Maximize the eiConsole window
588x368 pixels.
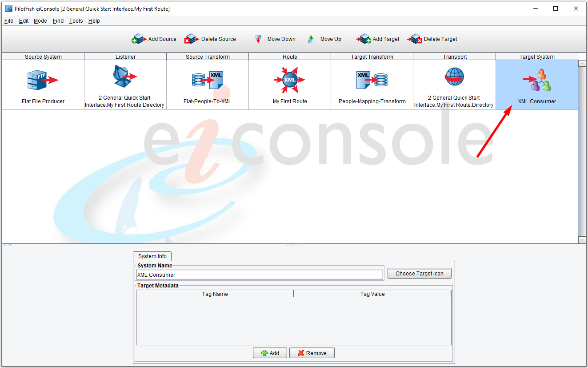click(x=556, y=8)
